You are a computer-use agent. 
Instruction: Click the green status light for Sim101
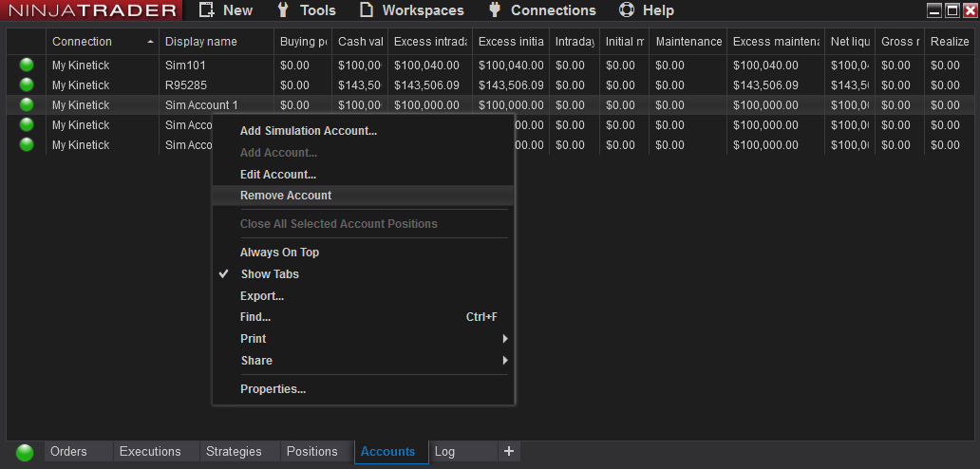pos(27,65)
